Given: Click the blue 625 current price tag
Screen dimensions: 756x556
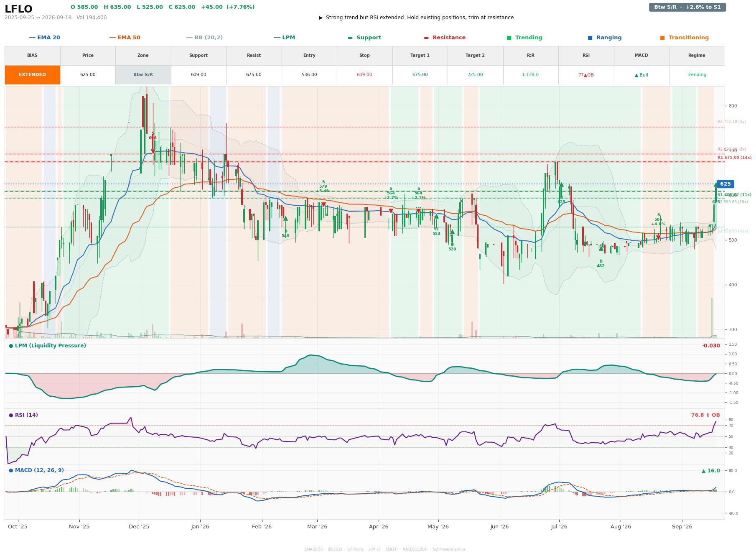Looking at the screenshot, I should 725,184.
